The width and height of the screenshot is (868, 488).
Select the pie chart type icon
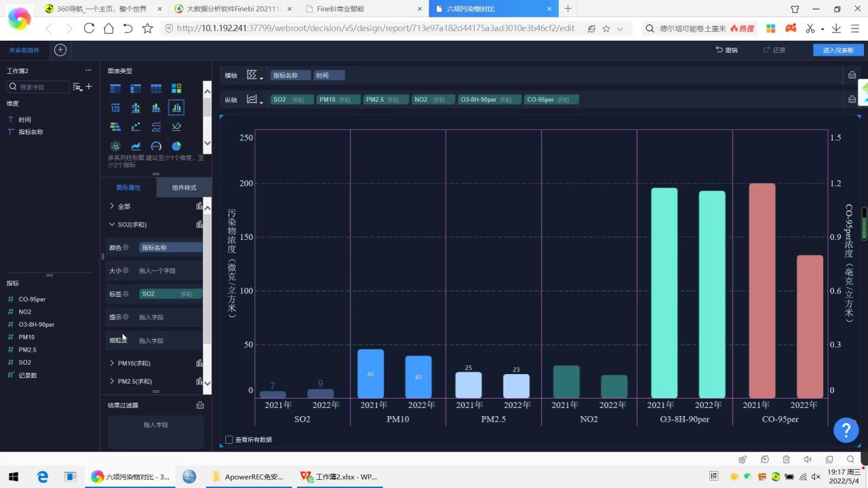[176, 146]
